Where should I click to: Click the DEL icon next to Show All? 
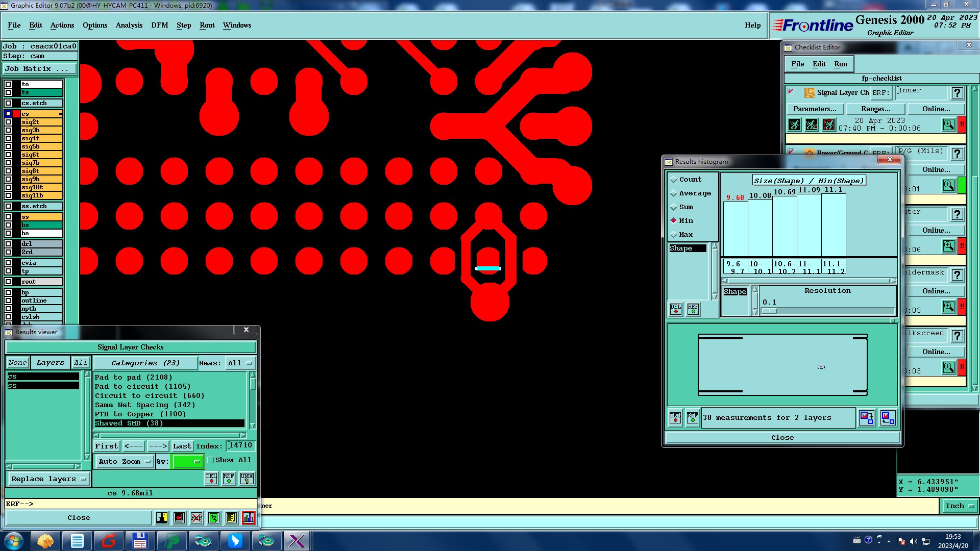pyautogui.click(x=211, y=478)
